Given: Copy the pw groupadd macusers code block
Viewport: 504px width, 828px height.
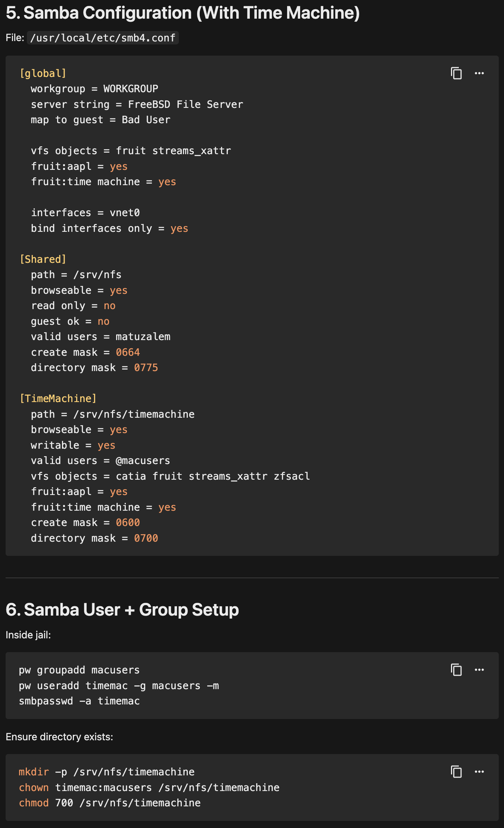Looking at the screenshot, I should (x=456, y=670).
